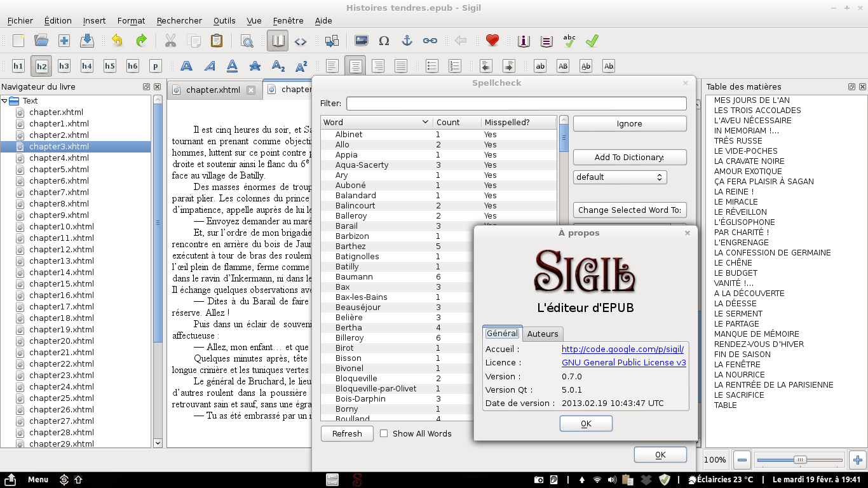Click the red heart Donate icon
868x488 pixels.
pos(492,41)
